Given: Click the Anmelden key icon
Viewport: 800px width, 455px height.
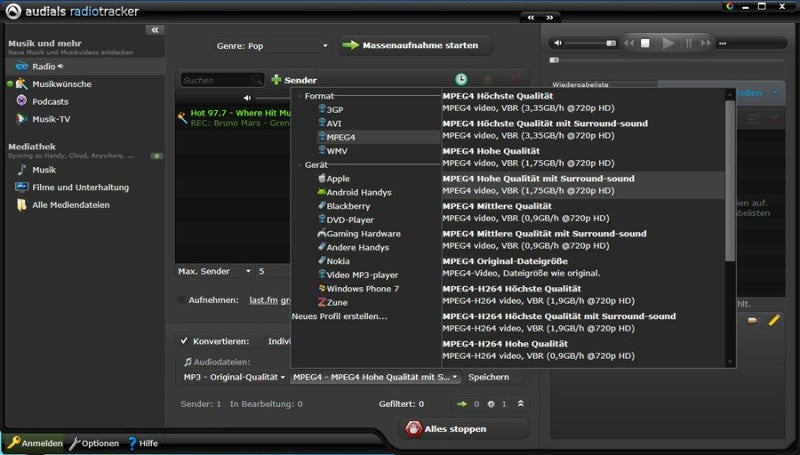Looking at the screenshot, I should tap(13, 443).
